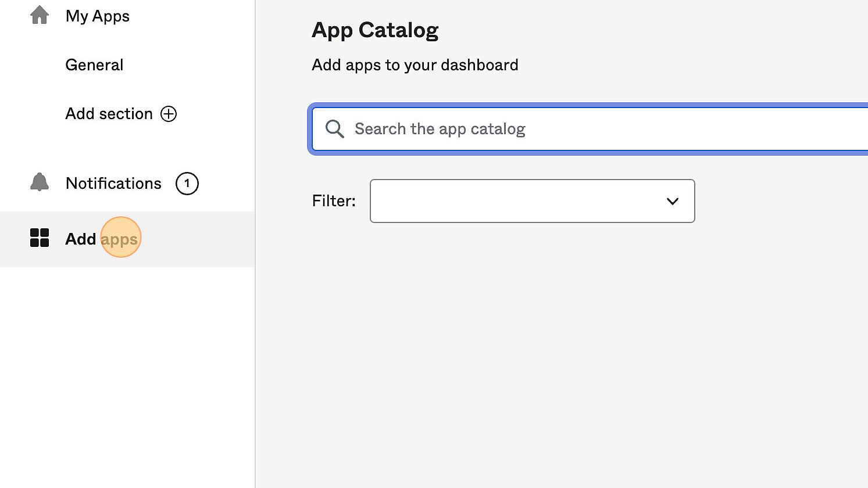Viewport: 868px width, 488px height.
Task: Select the General section in sidebar
Action: [94, 65]
